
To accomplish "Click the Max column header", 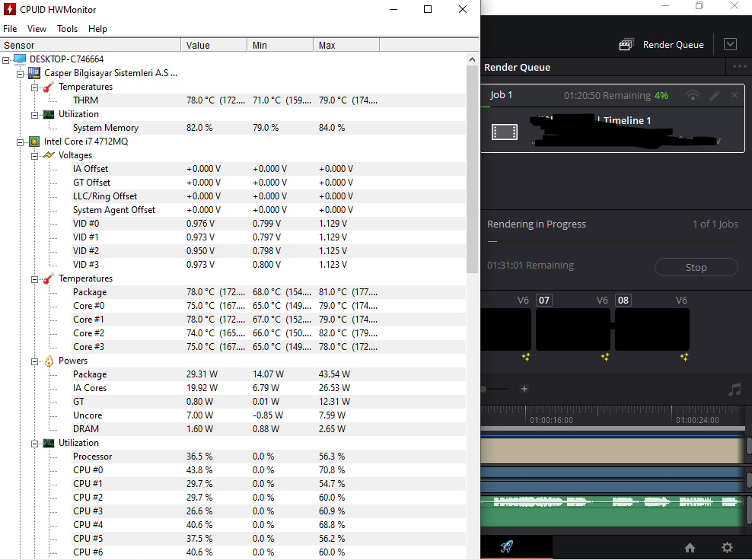I will 346,45.
